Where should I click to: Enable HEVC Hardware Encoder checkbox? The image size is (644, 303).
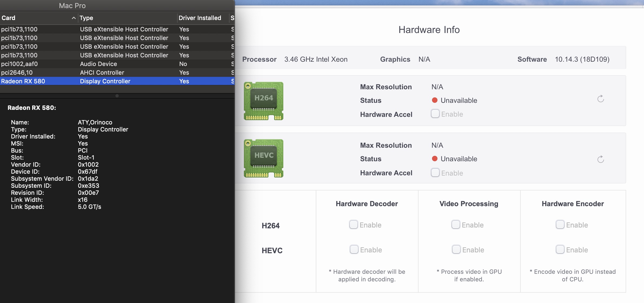(560, 249)
